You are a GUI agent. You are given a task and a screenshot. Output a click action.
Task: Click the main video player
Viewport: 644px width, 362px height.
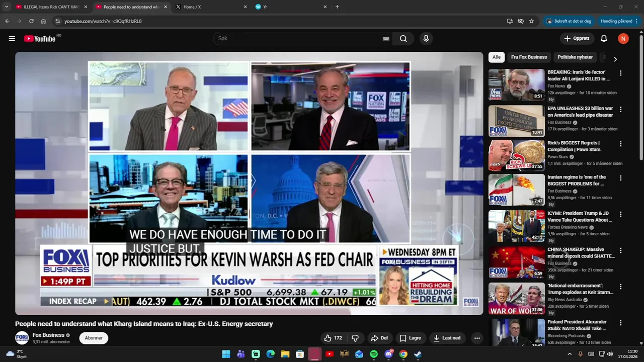coord(249,184)
